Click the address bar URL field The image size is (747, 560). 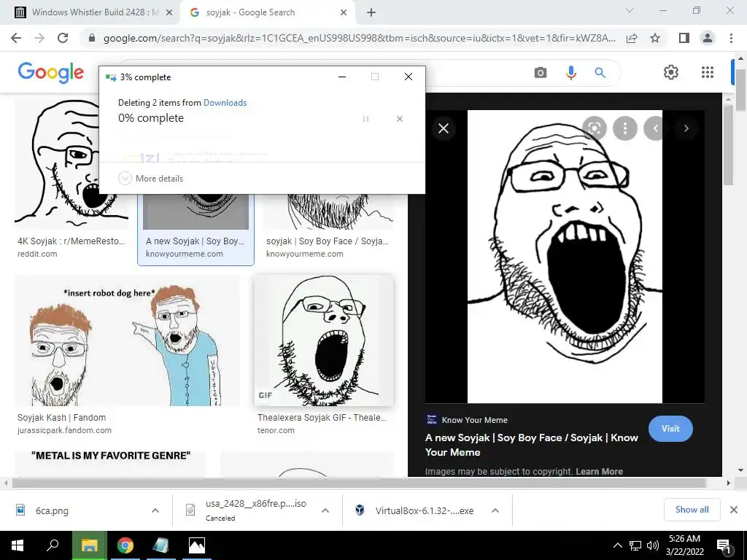359,38
